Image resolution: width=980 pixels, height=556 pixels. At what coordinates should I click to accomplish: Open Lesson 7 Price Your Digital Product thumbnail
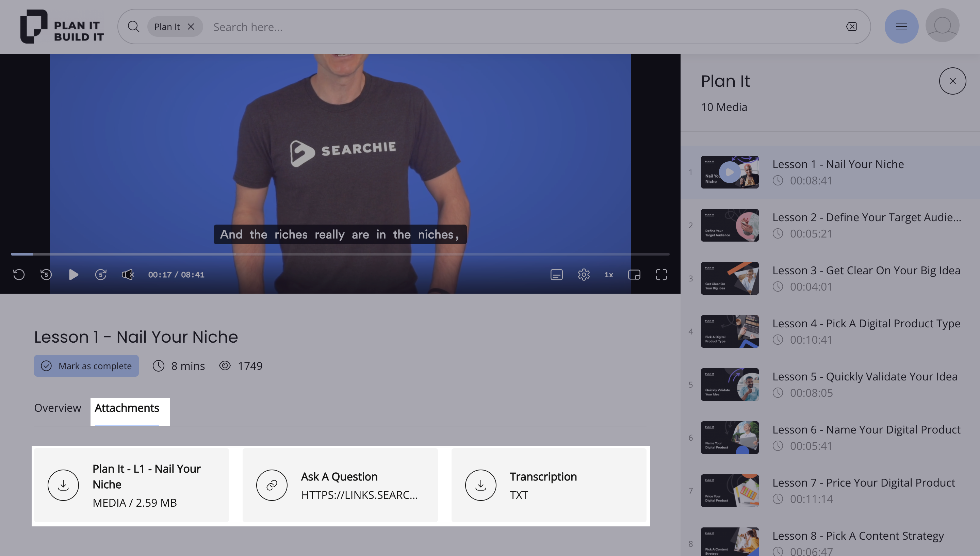(730, 491)
